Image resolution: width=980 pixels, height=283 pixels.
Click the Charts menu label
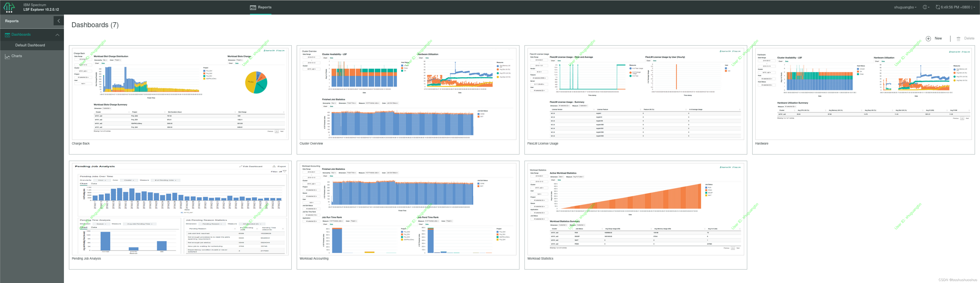pos(17,56)
